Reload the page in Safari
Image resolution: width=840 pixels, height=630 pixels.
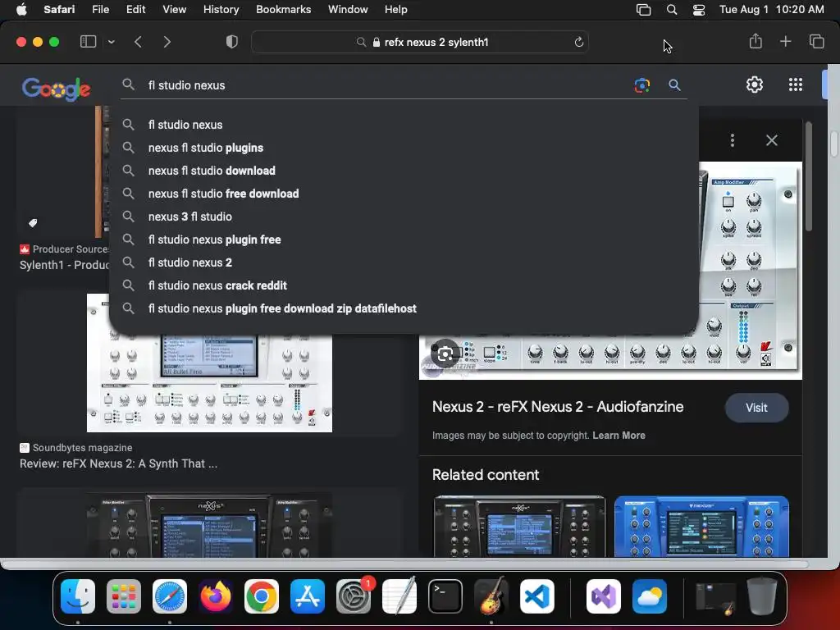tap(578, 43)
